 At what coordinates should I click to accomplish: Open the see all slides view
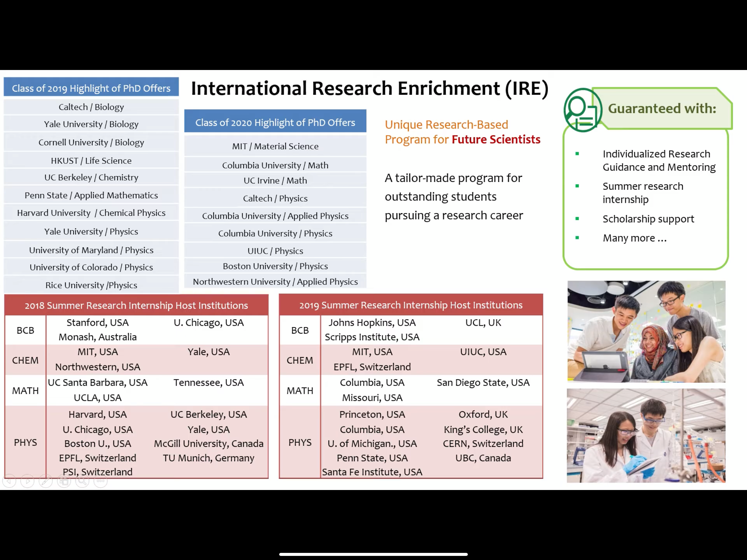point(64,481)
